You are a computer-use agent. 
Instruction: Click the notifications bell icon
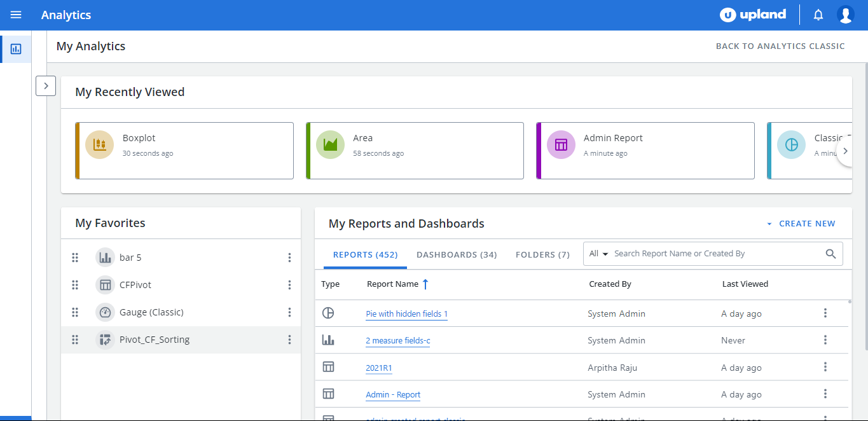pyautogui.click(x=818, y=15)
